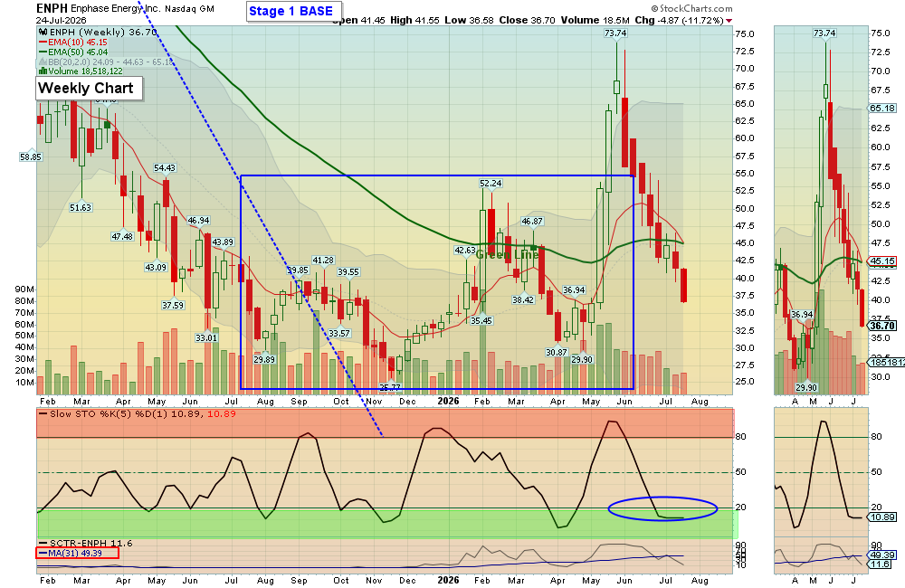Viewport: 905px width, 588px height.
Task: Click the 'ENPH' ticker symbol in the title
Action: (52, 8)
